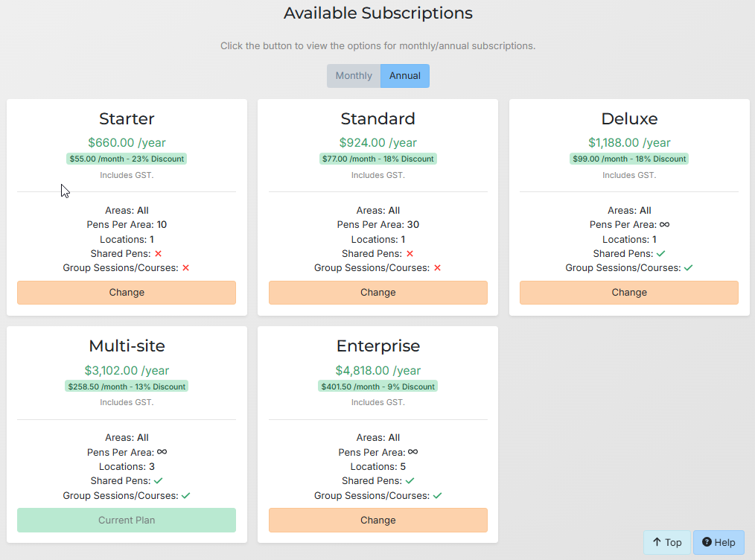Click Change button on Standard plan
The width and height of the screenshot is (755, 560).
[x=378, y=292]
